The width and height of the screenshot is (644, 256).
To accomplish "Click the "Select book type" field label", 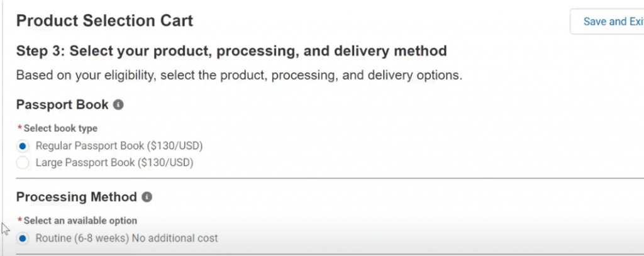I will (x=60, y=128).
